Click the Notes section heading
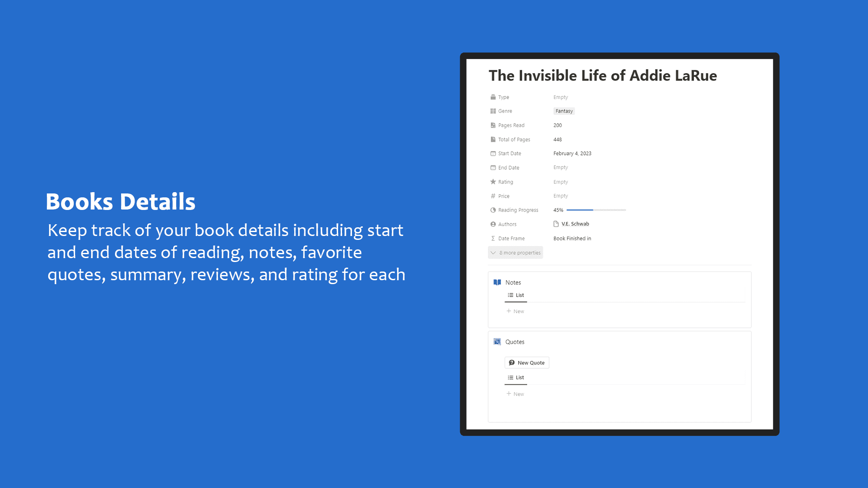This screenshot has width=868, height=488. (513, 282)
